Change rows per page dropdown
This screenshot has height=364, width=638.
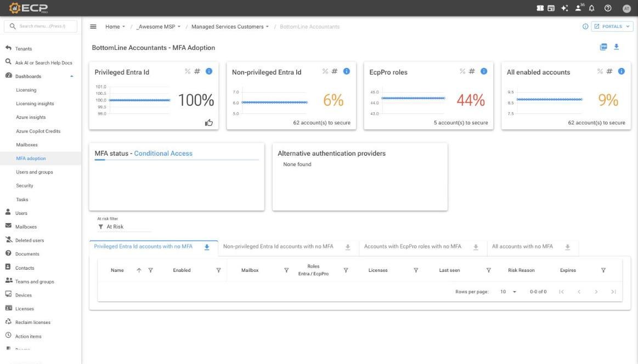[x=508, y=292]
